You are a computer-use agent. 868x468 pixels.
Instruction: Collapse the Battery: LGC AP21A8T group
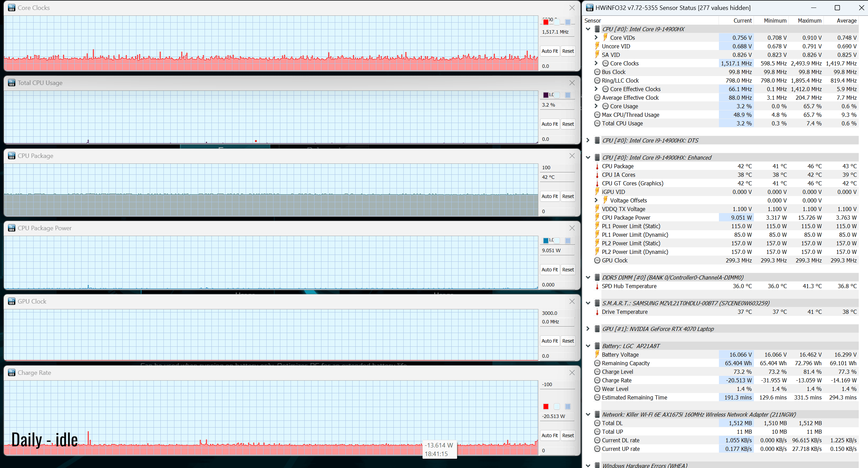pos(588,346)
